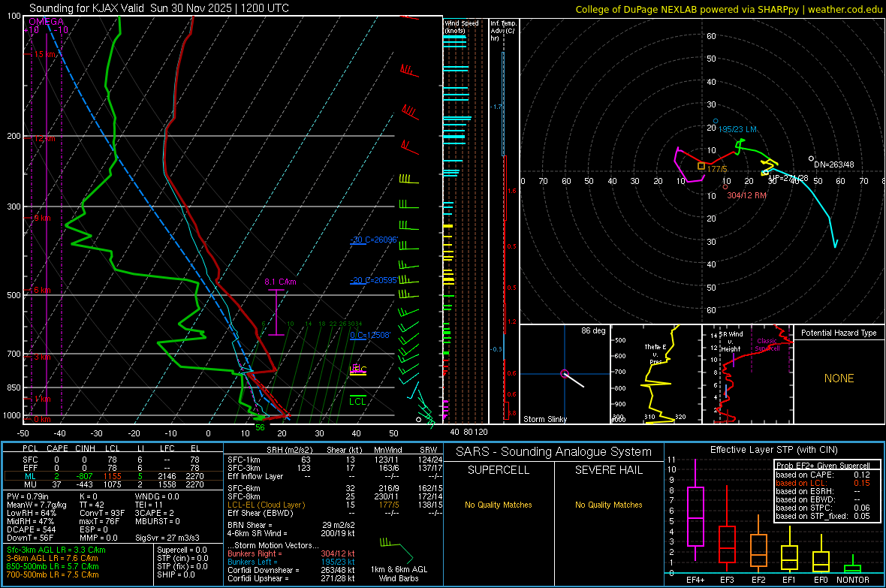The image size is (886, 588).
Task: Click the '3-6km AGL LR = 7.6 C/km' line
Action: [52, 558]
